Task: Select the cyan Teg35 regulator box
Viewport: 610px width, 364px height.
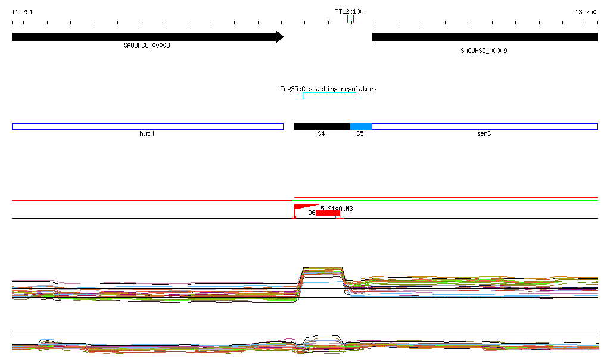Action: [x=329, y=96]
